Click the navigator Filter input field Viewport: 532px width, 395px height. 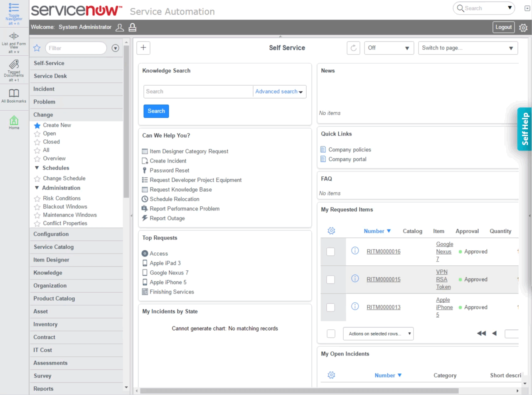(x=76, y=48)
